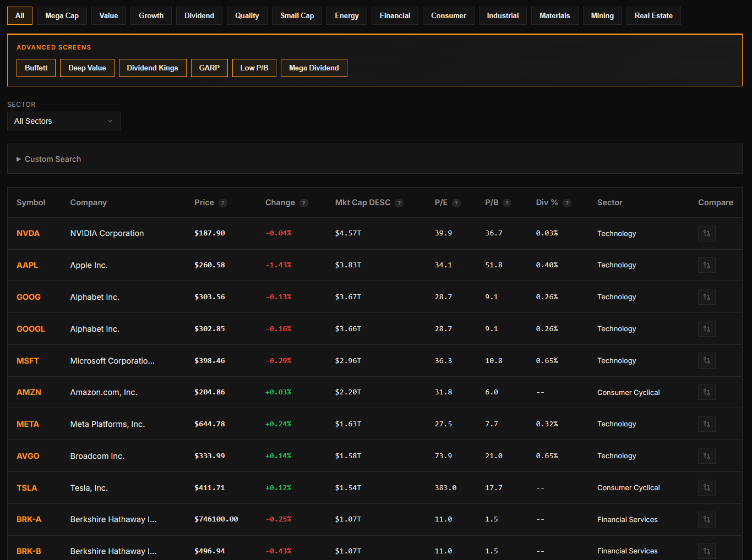Toggle the Dividend screen filter
The image size is (752, 560).
(199, 15)
